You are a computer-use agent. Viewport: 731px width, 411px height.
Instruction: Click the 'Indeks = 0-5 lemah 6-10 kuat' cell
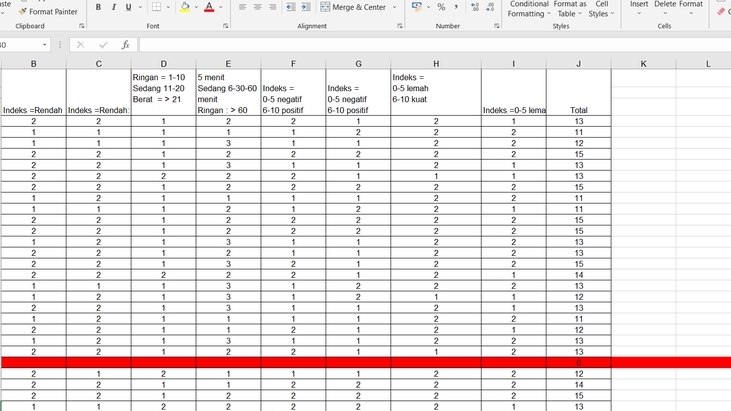[436, 92]
